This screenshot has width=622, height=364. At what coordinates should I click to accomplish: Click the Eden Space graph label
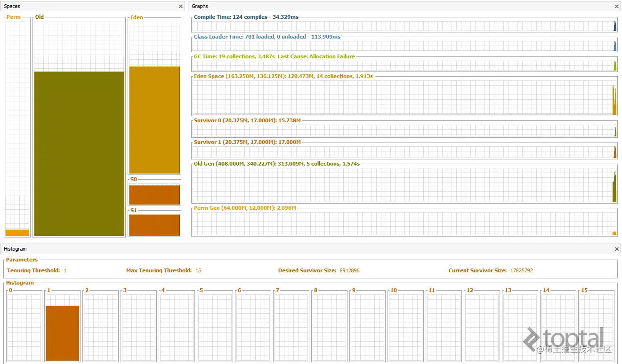[283, 76]
